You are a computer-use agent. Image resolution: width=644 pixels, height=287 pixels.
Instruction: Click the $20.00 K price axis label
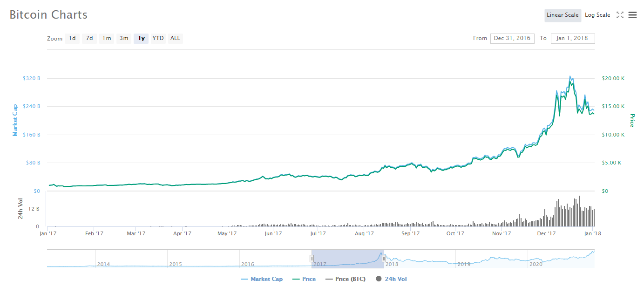613,78
